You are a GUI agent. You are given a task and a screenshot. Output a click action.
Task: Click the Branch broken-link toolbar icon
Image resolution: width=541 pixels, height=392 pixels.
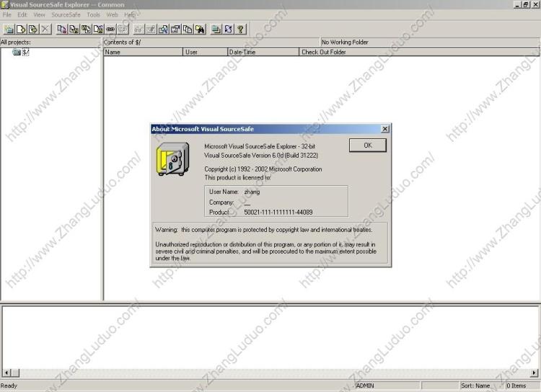[x=122, y=29]
